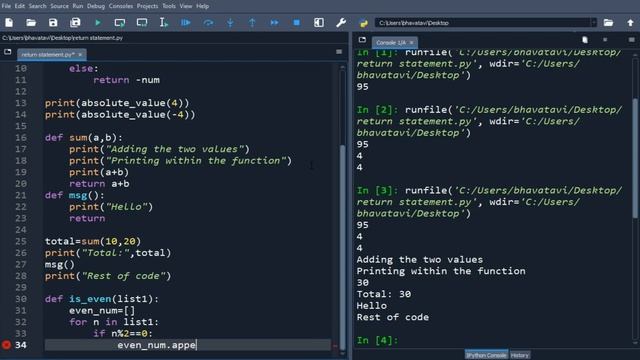The height and width of the screenshot is (360, 640).
Task: Maximize the current pane
Action: (x=319, y=23)
